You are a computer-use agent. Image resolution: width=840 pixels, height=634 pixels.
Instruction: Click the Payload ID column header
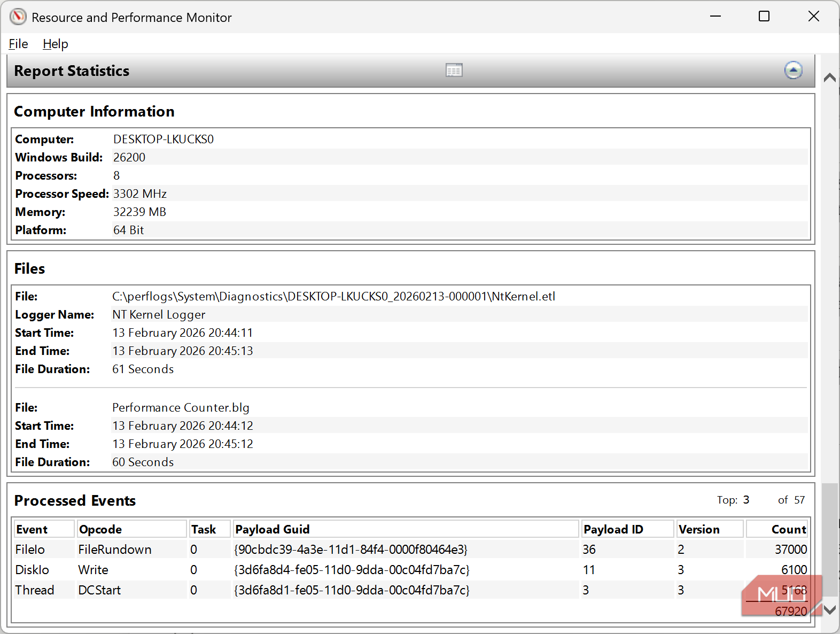tap(627, 529)
